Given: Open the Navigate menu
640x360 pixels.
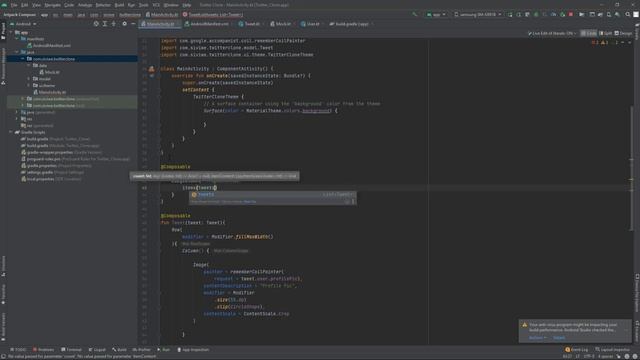Looking at the screenshot, I should 53,5.
